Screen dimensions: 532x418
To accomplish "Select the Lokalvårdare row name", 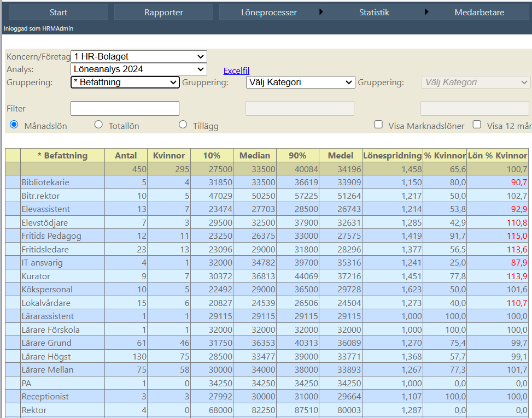I will 46,303.
